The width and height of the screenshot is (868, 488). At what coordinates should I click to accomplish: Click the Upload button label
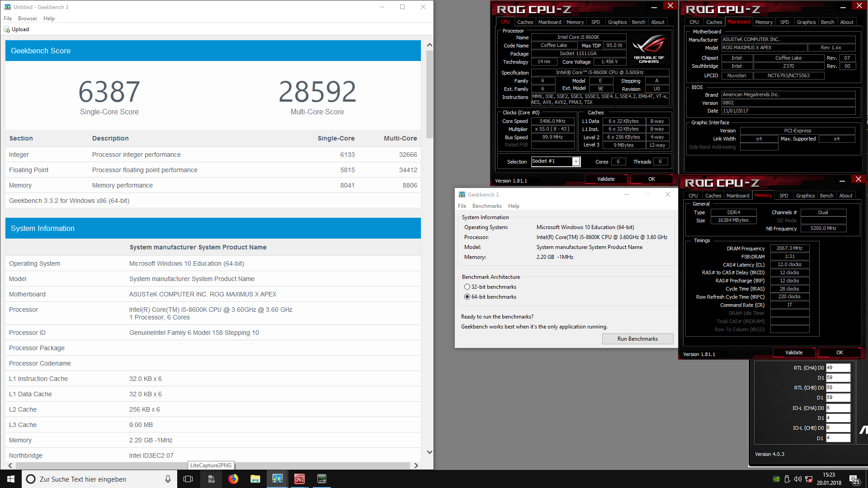point(20,29)
